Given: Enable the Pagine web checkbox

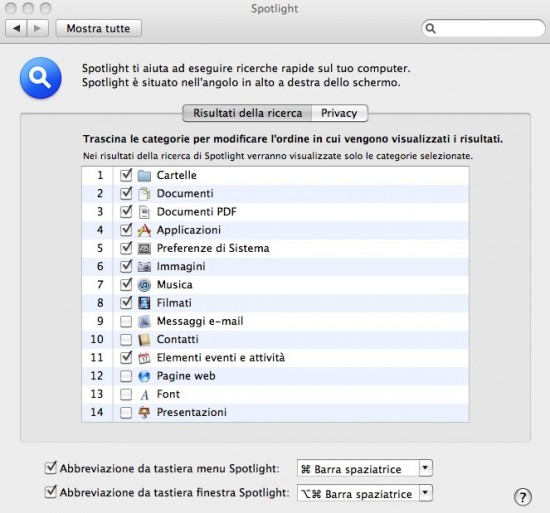Looking at the screenshot, I should tap(126, 376).
